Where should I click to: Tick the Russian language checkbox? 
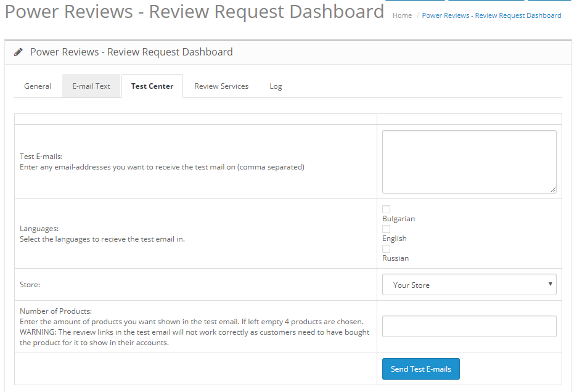click(386, 249)
